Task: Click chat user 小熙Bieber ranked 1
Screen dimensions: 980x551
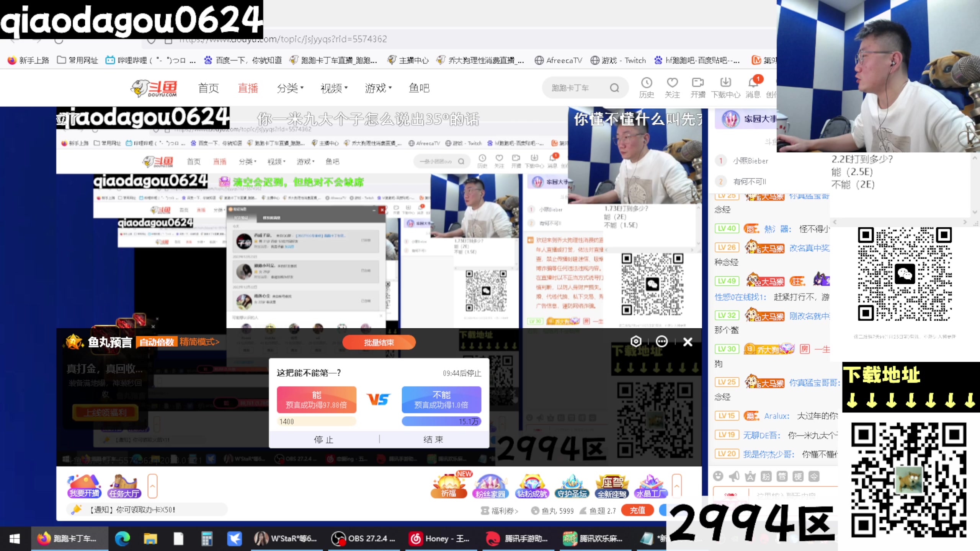Action: (750, 161)
